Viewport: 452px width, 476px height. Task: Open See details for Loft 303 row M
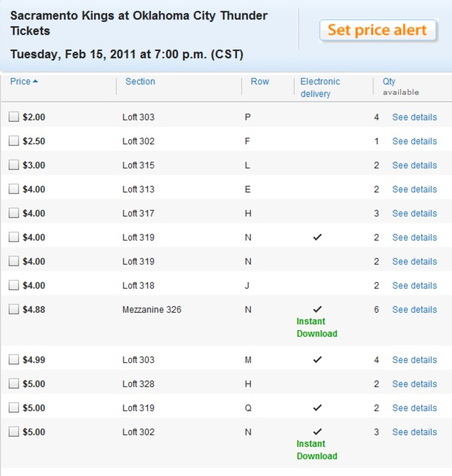414,360
